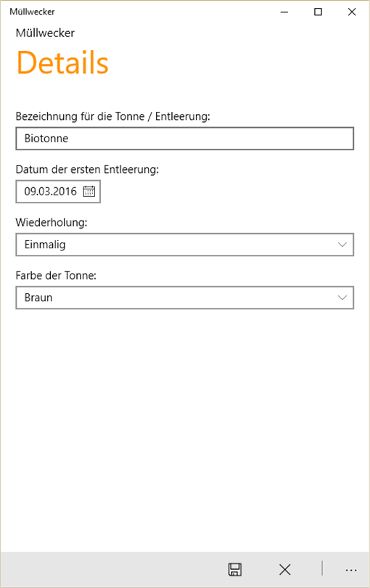Image resolution: width=370 pixels, height=588 pixels.
Task: Close the Müllwecker window
Action: (352, 12)
